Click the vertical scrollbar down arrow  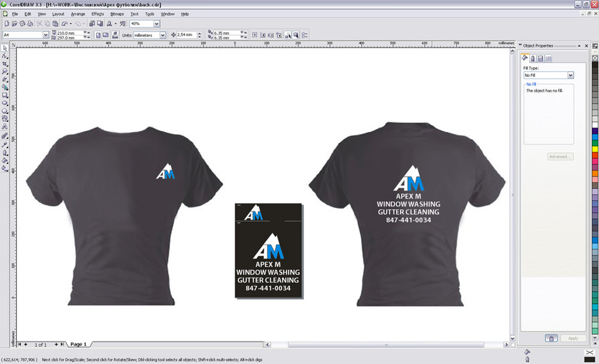point(513,338)
